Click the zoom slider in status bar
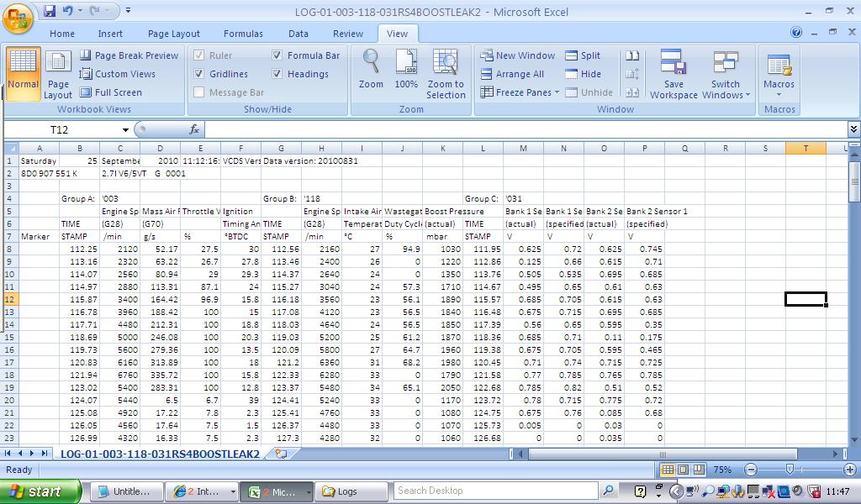 tap(790, 470)
